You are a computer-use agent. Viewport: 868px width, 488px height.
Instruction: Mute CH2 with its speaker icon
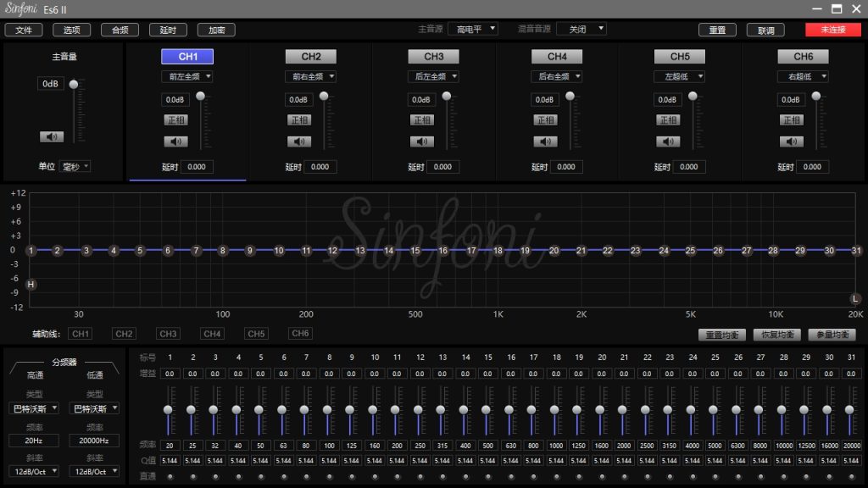299,141
